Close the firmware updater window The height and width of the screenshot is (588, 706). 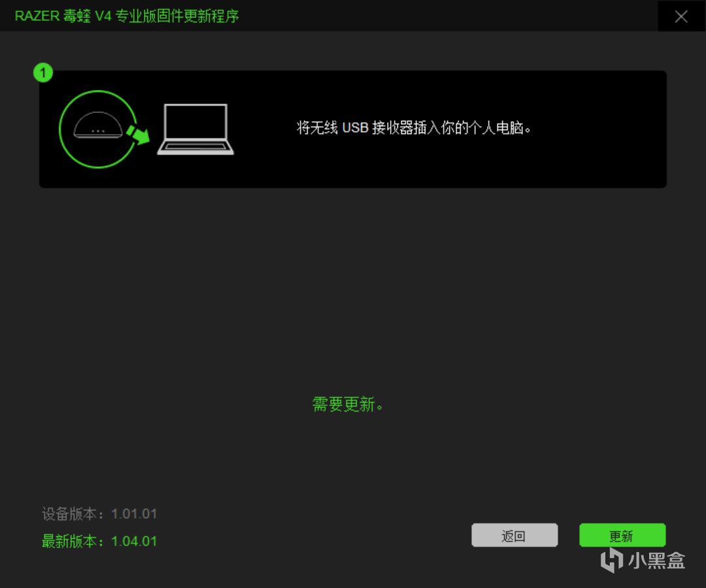tap(681, 16)
